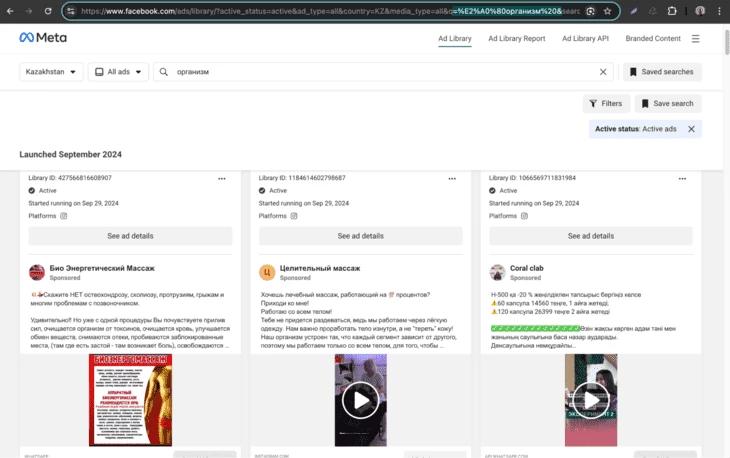Go back with the browser back arrow

tap(10, 11)
